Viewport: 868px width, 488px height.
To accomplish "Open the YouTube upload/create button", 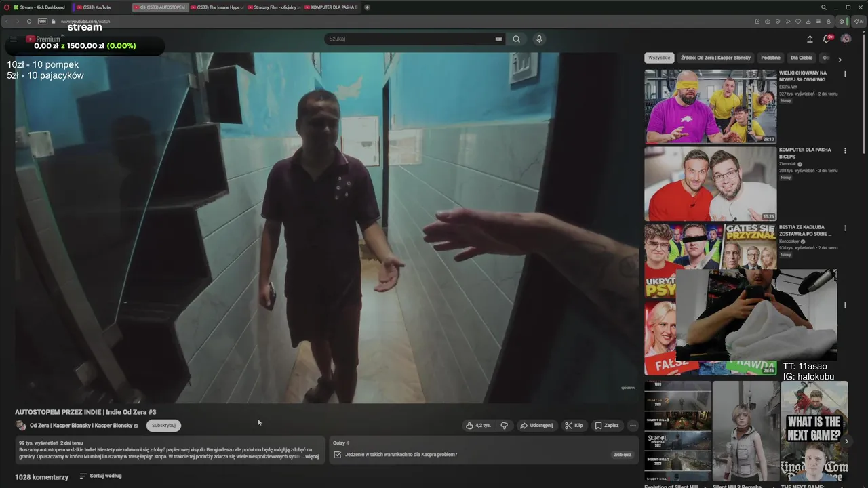I will click(810, 39).
